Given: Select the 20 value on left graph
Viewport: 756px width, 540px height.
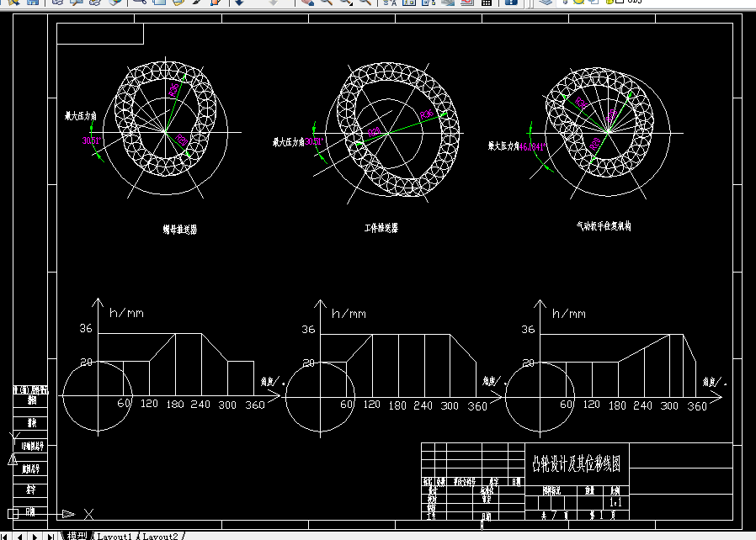Looking at the screenshot, I should (87, 362).
